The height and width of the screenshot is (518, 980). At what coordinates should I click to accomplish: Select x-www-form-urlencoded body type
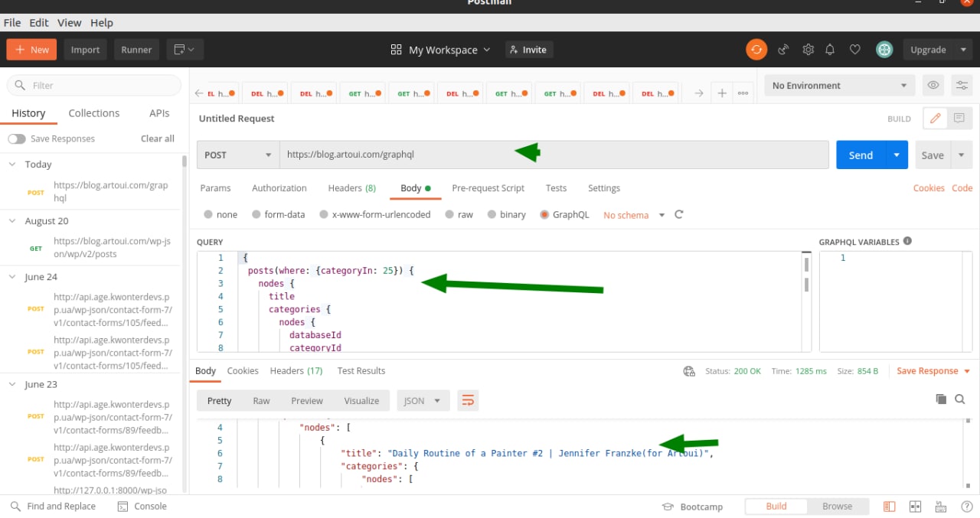[x=375, y=215]
